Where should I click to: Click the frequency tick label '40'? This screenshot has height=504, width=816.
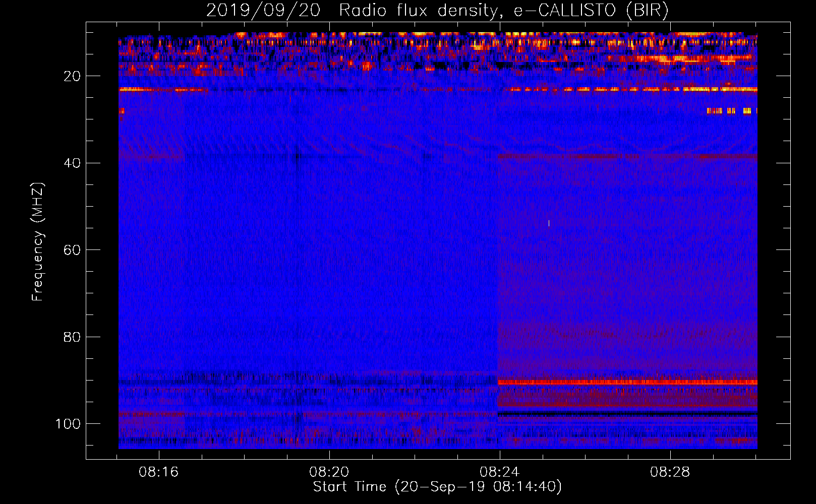pyautogui.click(x=72, y=163)
